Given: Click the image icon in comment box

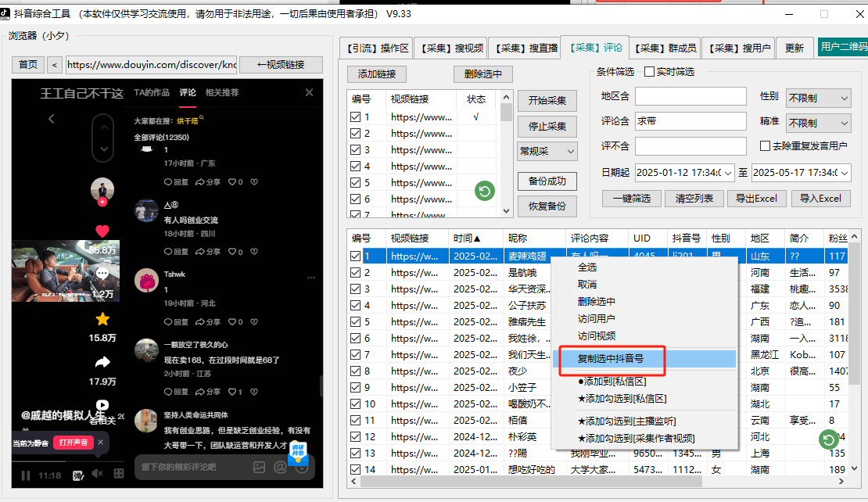Looking at the screenshot, I should pyautogui.click(x=259, y=467).
